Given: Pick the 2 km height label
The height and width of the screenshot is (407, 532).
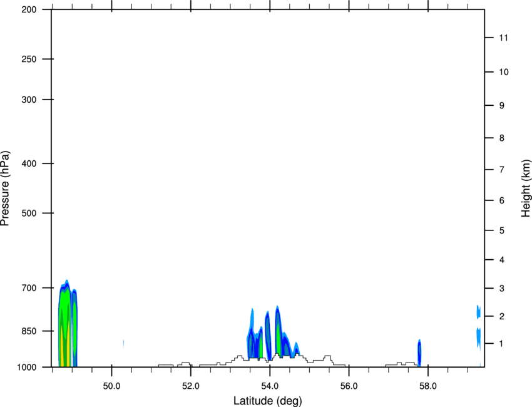Looking at the screenshot, I should pyautogui.click(x=502, y=316).
